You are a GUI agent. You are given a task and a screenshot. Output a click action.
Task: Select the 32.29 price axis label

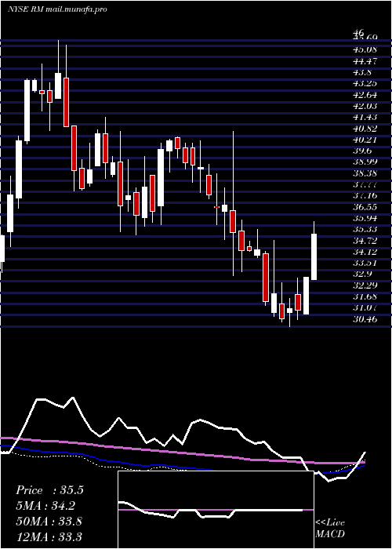365,285
